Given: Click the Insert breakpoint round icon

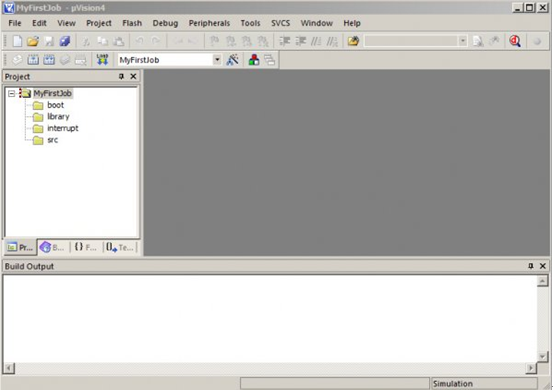Looking at the screenshot, I should [x=537, y=42].
